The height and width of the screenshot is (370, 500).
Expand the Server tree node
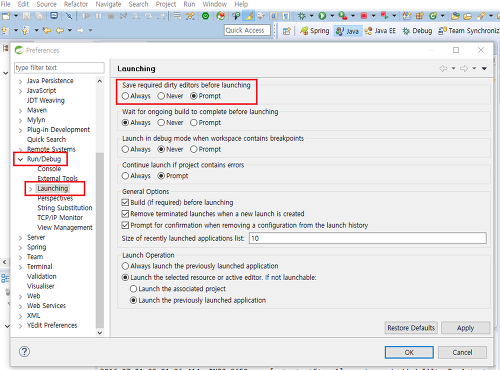pyautogui.click(x=21, y=238)
